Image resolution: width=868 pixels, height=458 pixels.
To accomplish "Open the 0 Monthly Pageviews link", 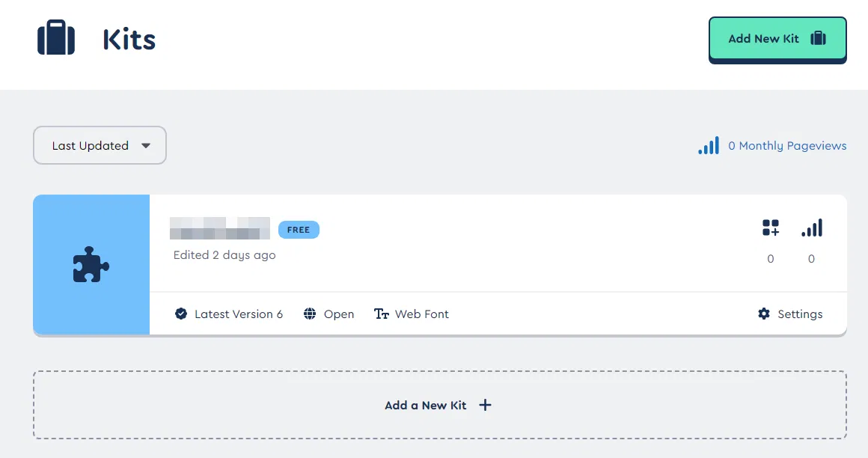I will coord(786,146).
